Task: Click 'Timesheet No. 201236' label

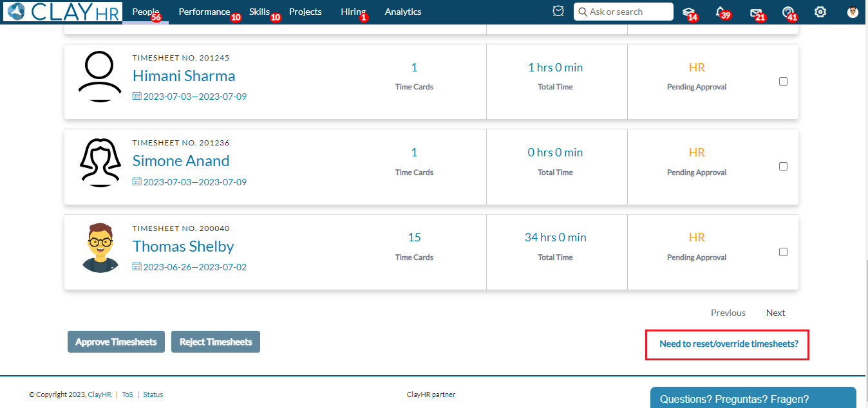Action: [181, 143]
